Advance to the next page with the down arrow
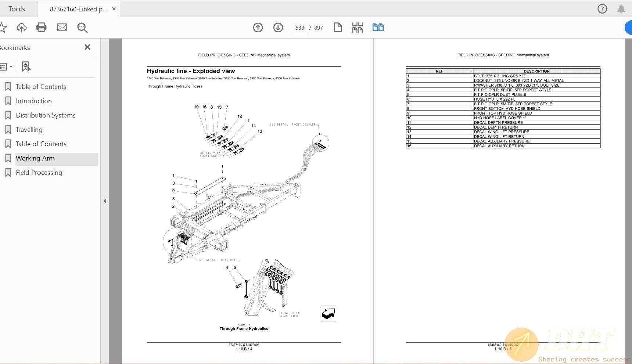 click(x=278, y=28)
